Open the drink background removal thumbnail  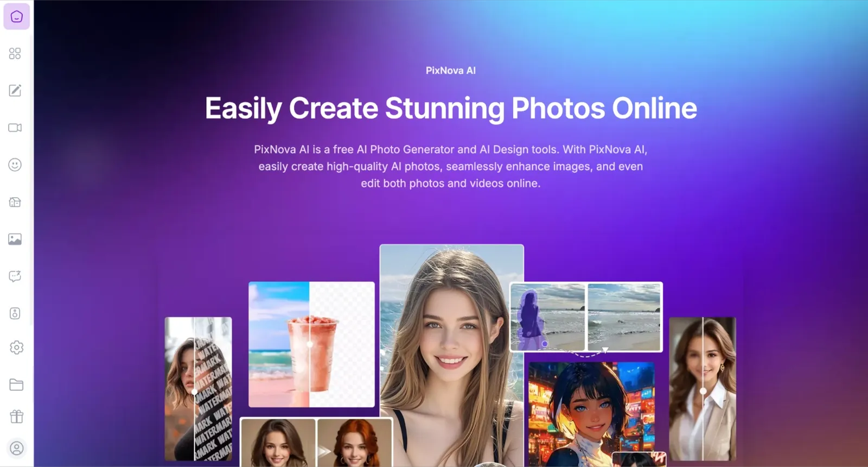(x=311, y=344)
